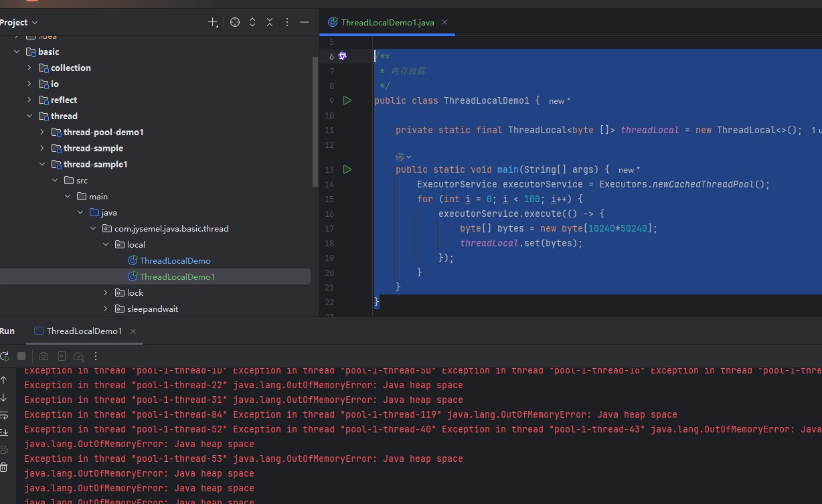Click Expand All in Project toolbar
822x504 pixels.
tap(252, 22)
